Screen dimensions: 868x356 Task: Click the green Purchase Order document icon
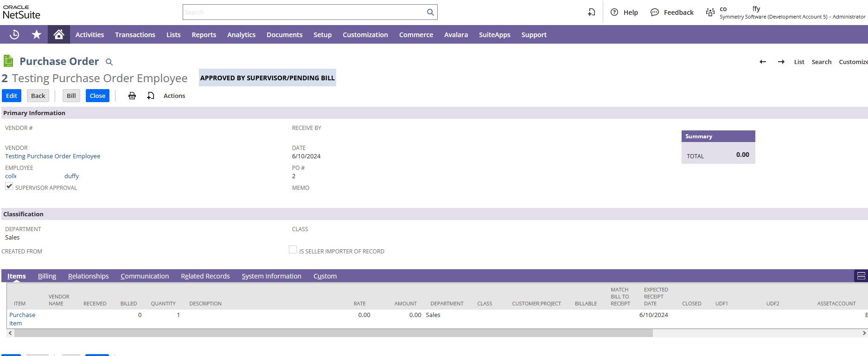8,61
